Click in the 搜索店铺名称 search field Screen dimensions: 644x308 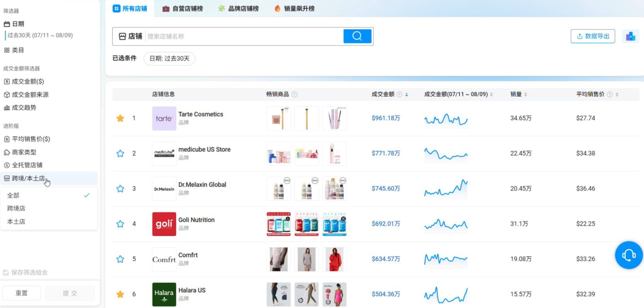point(244,36)
